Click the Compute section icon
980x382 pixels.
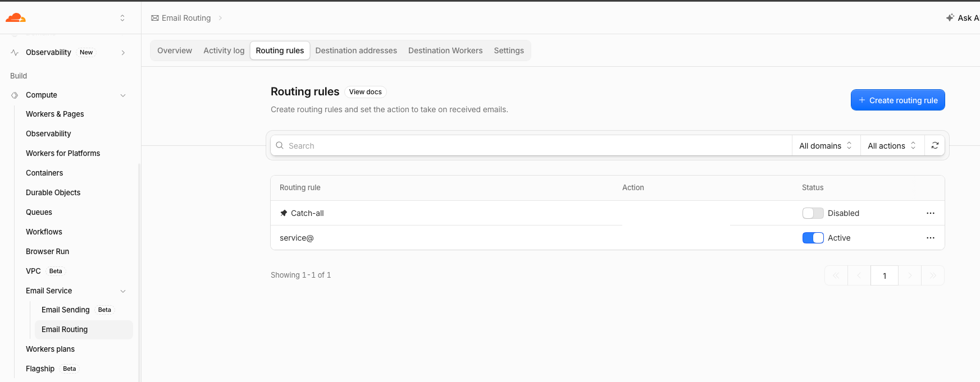(15, 95)
